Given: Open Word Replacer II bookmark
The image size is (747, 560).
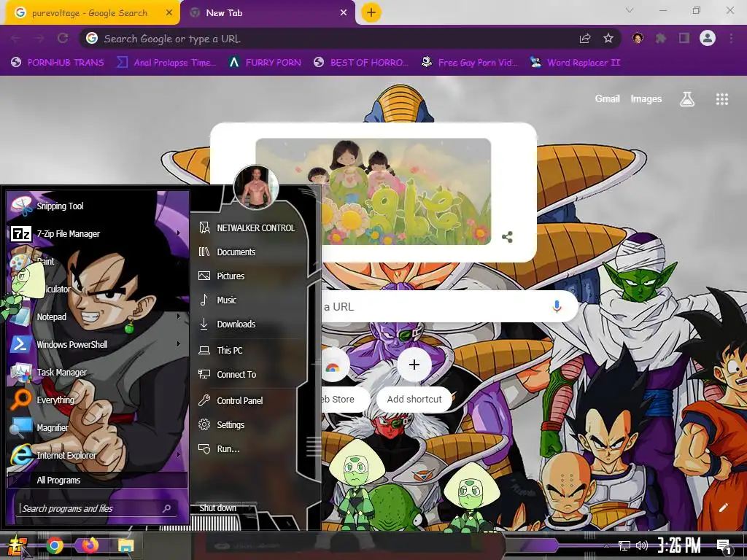Looking at the screenshot, I should point(576,63).
